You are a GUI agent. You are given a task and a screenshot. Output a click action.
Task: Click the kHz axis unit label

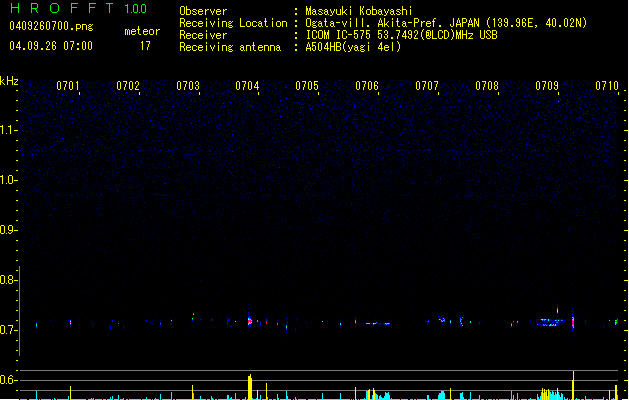click(9, 81)
